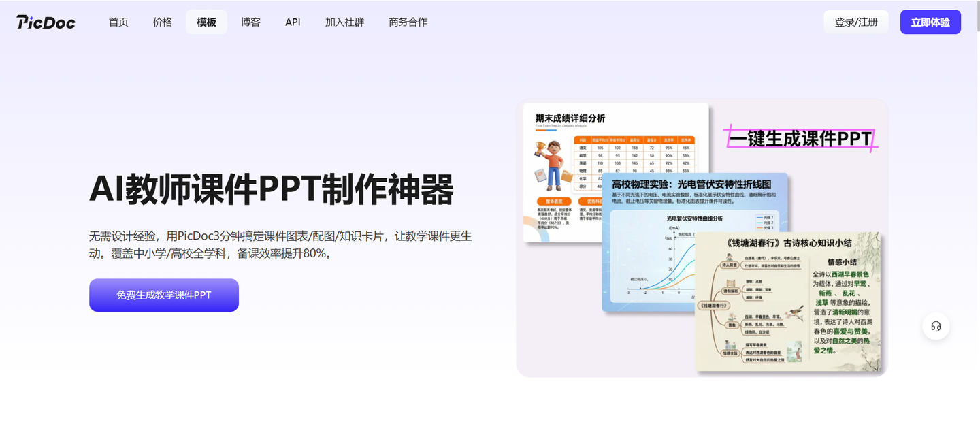
Task: Click the 光电管伏安特性曲线分析 chart title
Action: (x=694, y=218)
